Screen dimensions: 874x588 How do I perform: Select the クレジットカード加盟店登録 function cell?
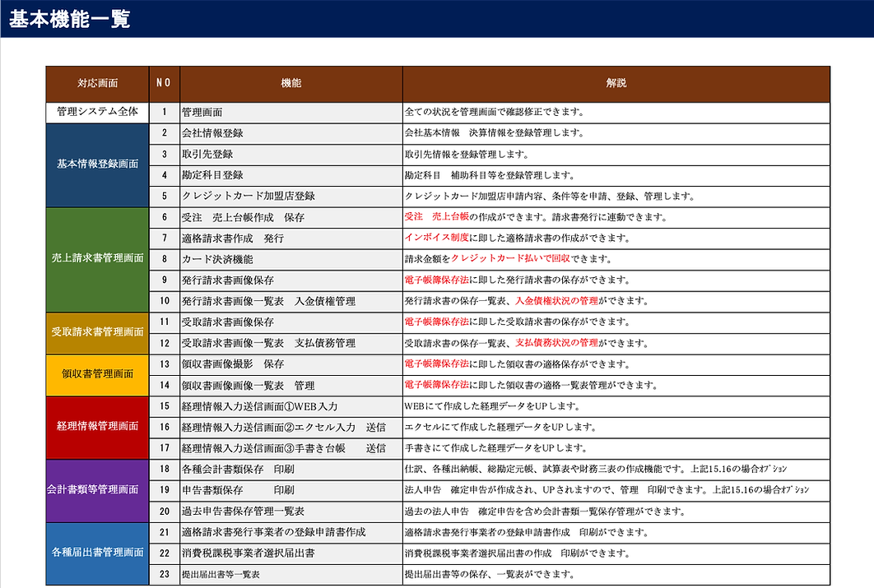pos(291,197)
